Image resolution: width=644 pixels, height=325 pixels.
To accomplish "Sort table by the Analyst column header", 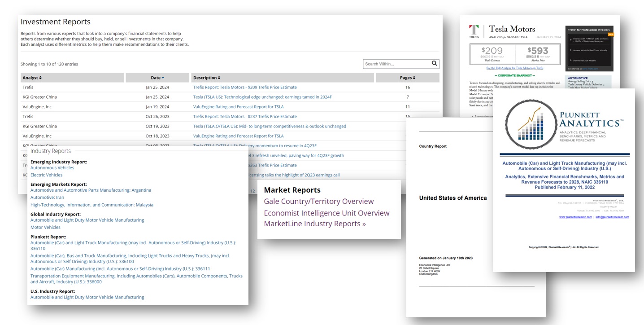I will point(72,78).
